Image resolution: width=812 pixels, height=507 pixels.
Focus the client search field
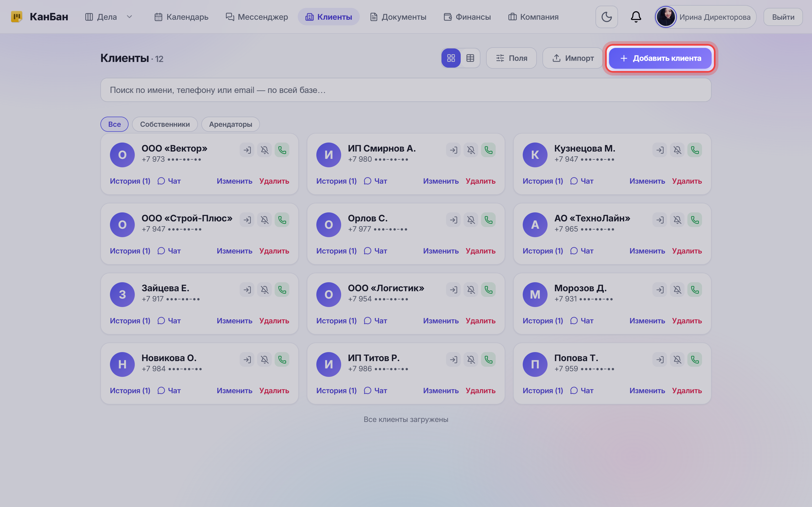406,90
